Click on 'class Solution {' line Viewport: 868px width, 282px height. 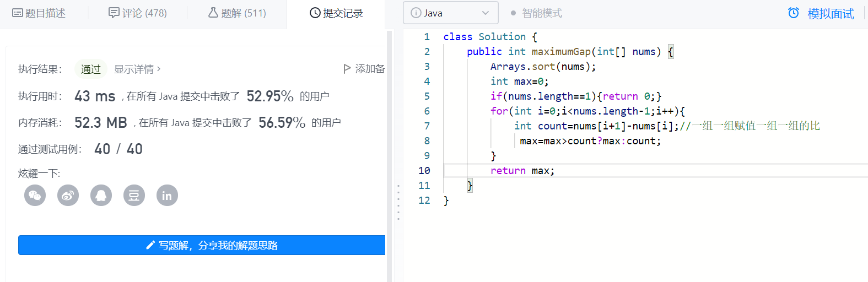(490, 37)
